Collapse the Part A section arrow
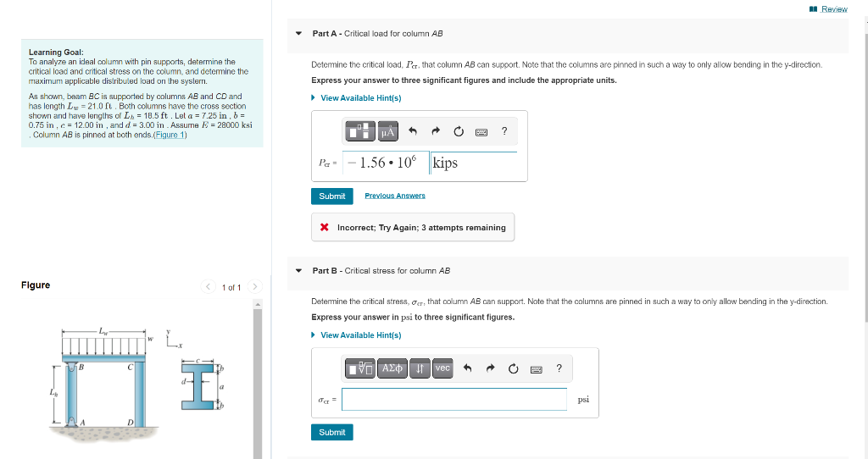This screenshot has height=459, width=868. pyautogui.click(x=299, y=34)
